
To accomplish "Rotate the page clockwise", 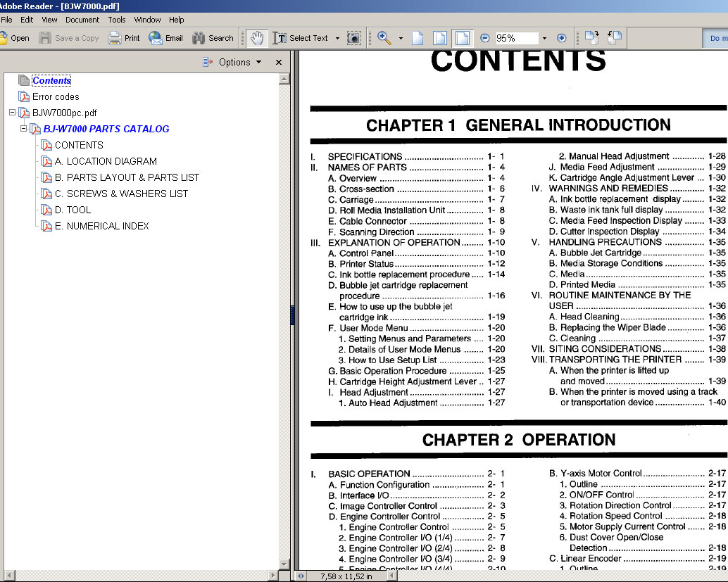I will pyautogui.click(x=592, y=37).
